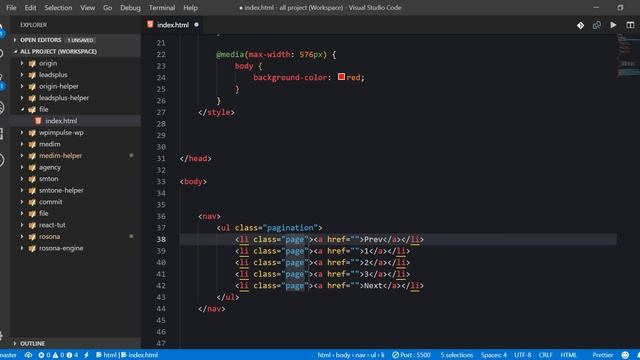The image size is (640, 360).
Task: Click the 1 UNSAVED badge in Open Editors
Action: click(80, 40)
